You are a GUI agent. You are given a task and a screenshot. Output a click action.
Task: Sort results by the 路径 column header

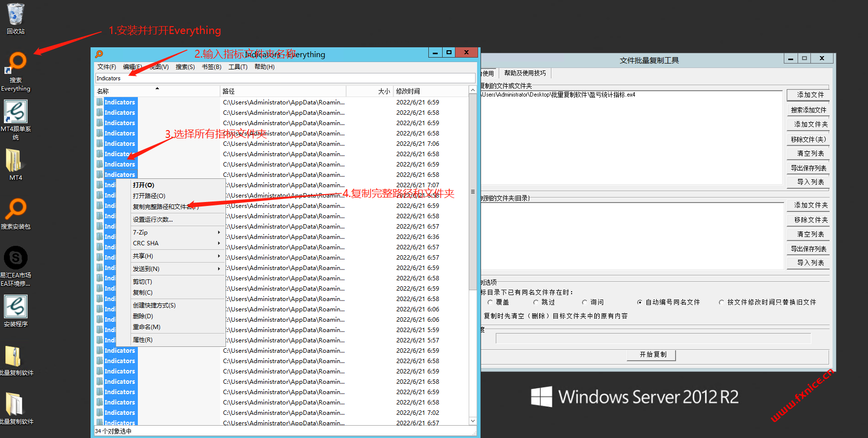pos(283,91)
